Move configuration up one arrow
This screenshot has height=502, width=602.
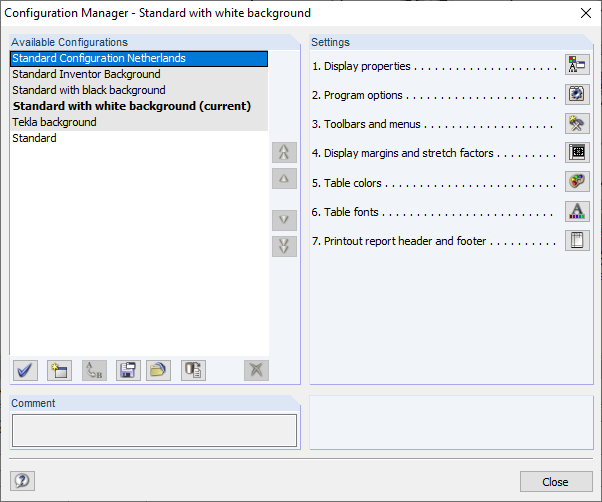pyautogui.click(x=284, y=178)
